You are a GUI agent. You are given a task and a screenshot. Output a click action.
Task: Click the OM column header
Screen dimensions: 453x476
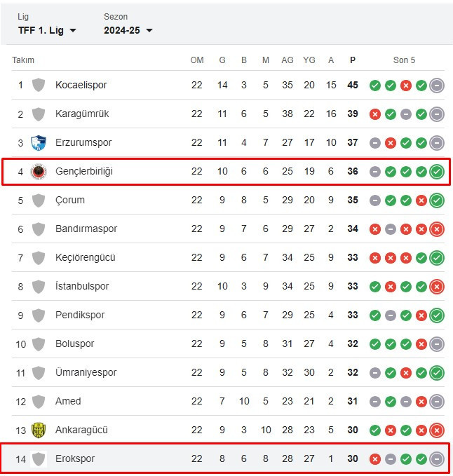[197, 60]
